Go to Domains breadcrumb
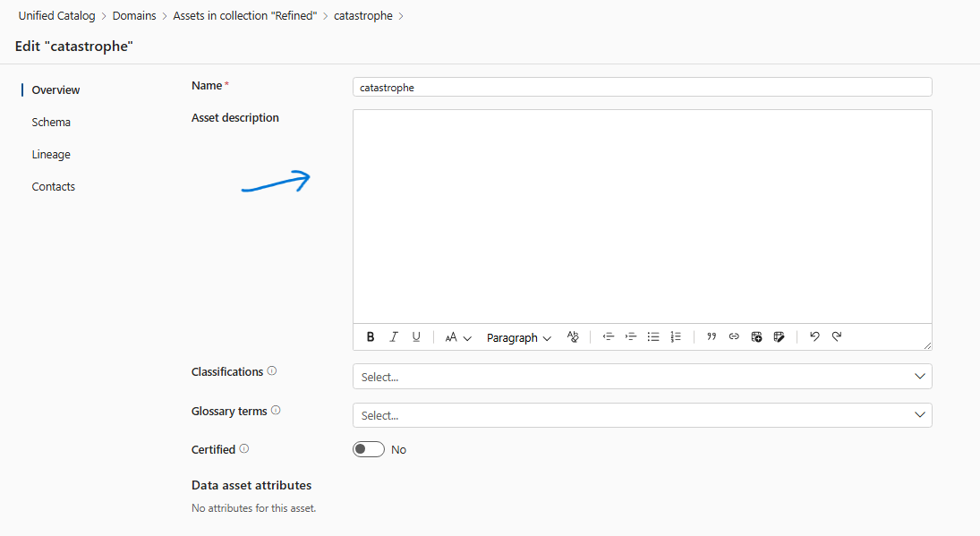The width and height of the screenshot is (980, 536). click(x=134, y=15)
